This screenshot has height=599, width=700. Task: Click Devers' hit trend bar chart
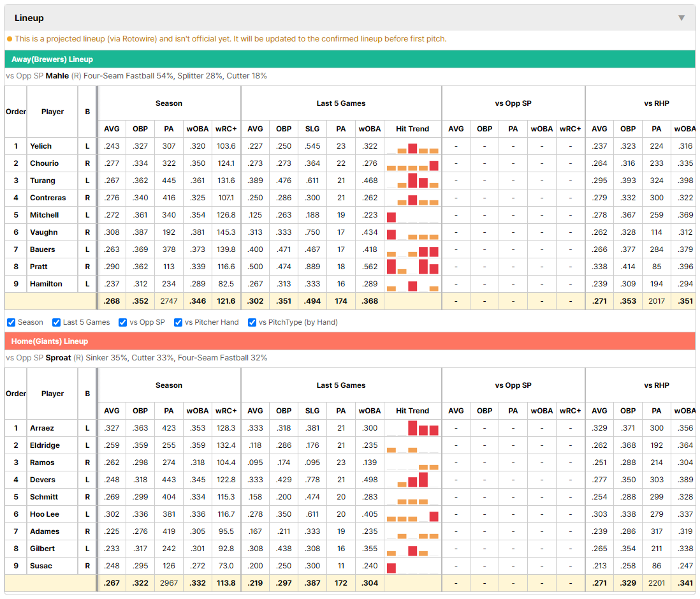[x=412, y=480]
